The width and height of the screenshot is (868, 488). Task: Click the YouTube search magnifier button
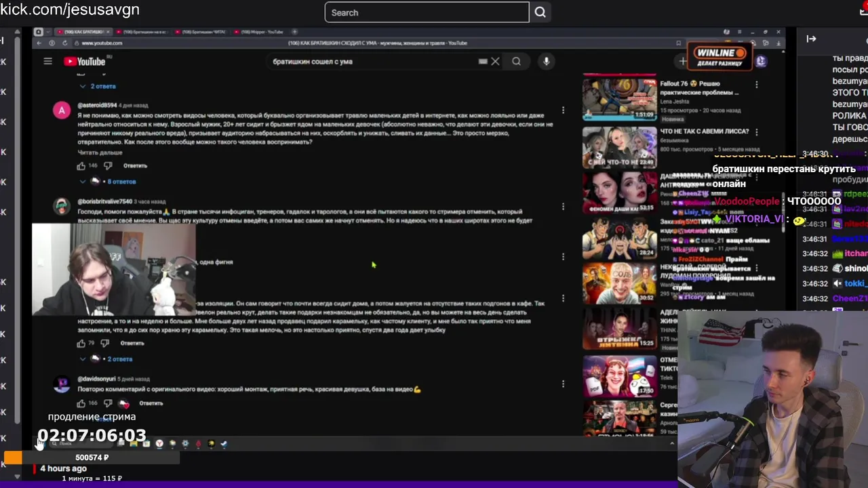[516, 61]
